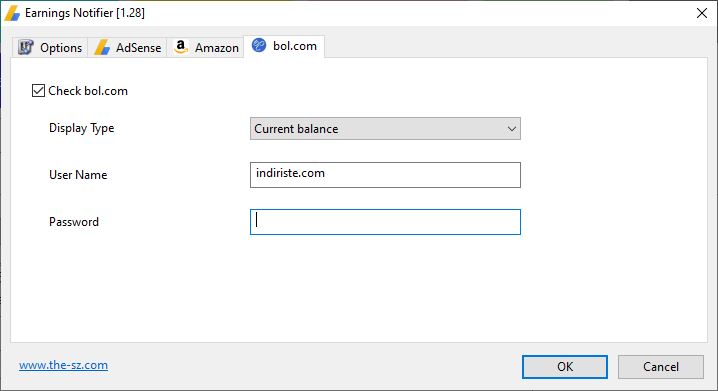The width and height of the screenshot is (718, 391).
Task: Click the Amazon tab logo icon
Action: point(181,47)
